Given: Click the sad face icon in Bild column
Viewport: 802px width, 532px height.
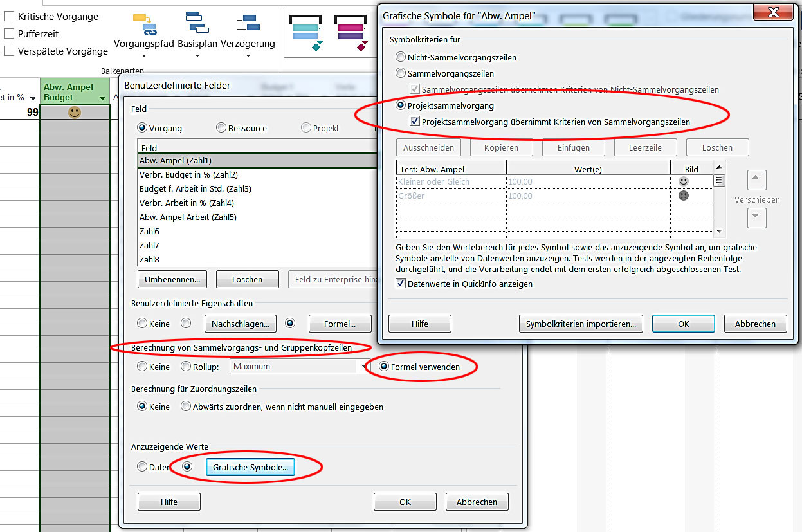Looking at the screenshot, I should (684, 196).
